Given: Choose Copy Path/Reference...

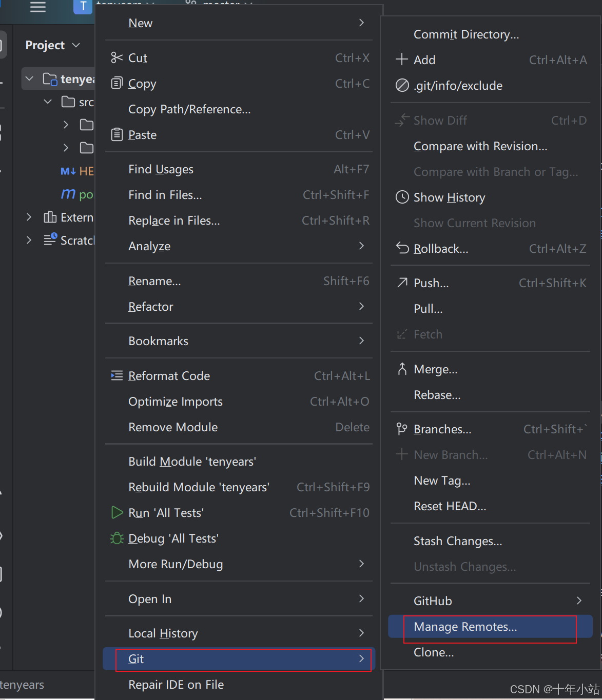Looking at the screenshot, I should pyautogui.click(x=239, y=109).
